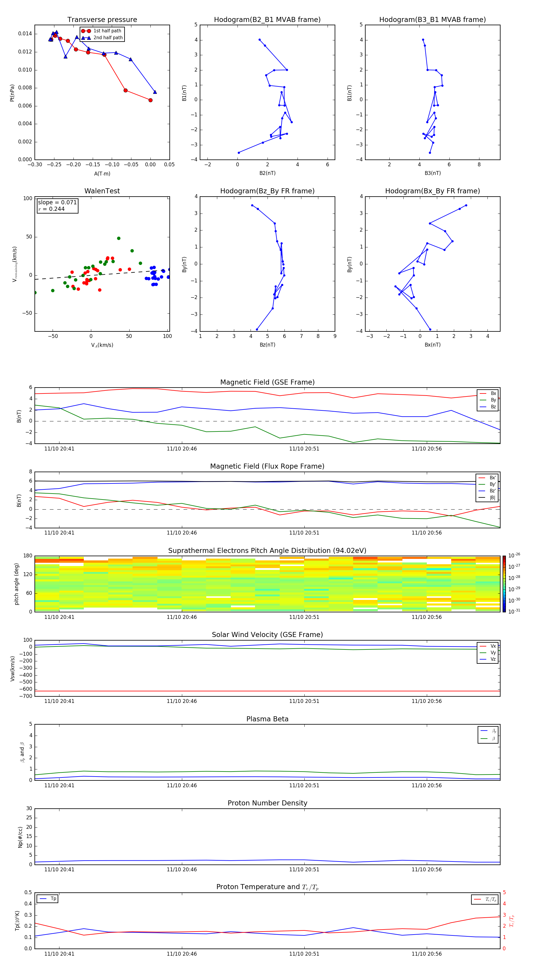Click the red Vx line in velocity plot

coord(267,691)
